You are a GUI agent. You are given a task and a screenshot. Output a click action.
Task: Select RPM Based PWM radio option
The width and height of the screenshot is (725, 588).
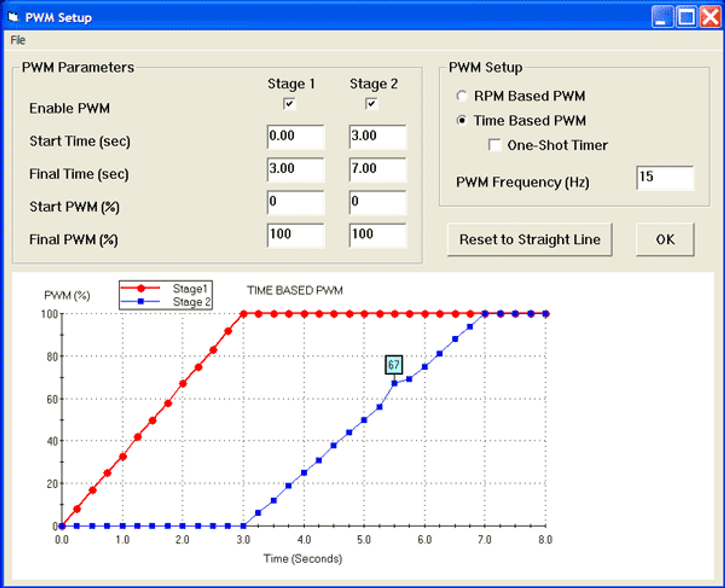pos(462,96)
